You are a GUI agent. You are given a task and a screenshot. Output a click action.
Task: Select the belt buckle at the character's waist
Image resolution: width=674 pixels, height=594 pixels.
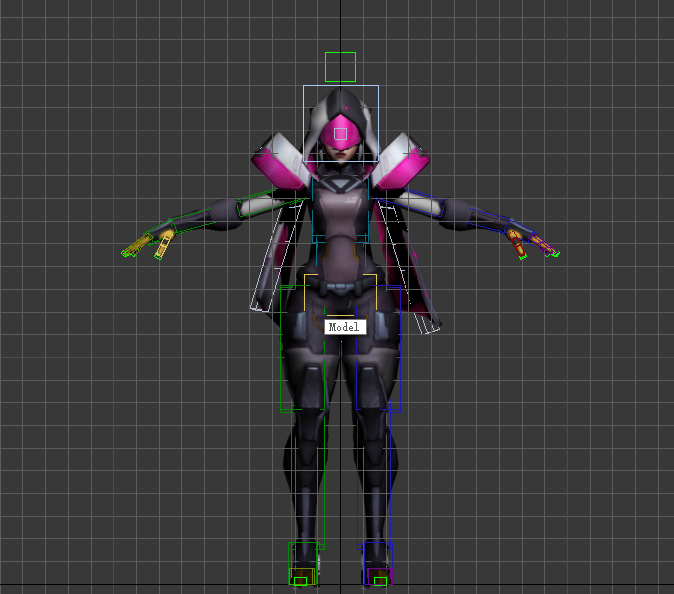click(341, 288)
